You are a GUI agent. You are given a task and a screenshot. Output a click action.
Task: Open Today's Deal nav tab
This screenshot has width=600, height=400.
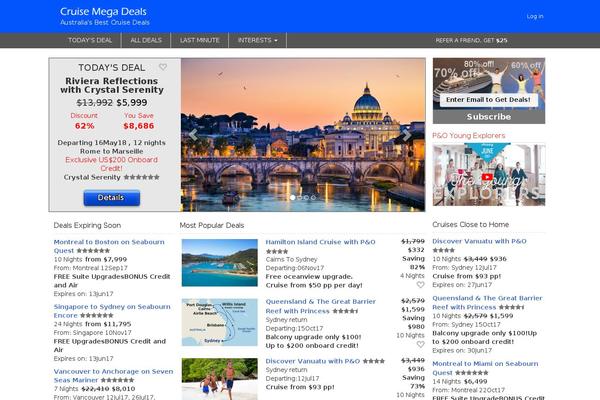90,40
